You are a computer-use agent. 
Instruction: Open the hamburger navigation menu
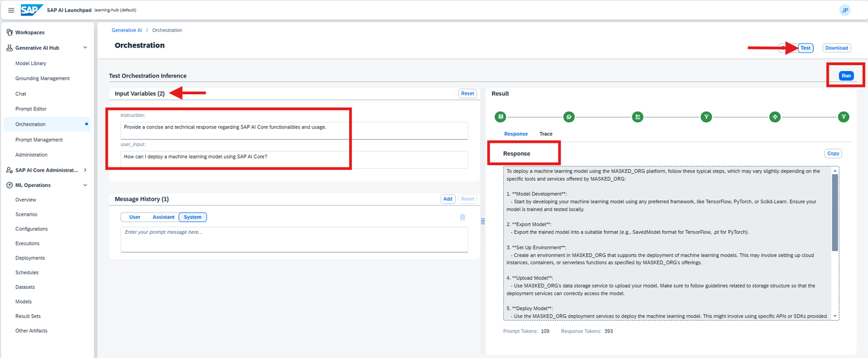pyautogui.click(x=11, y=10)
